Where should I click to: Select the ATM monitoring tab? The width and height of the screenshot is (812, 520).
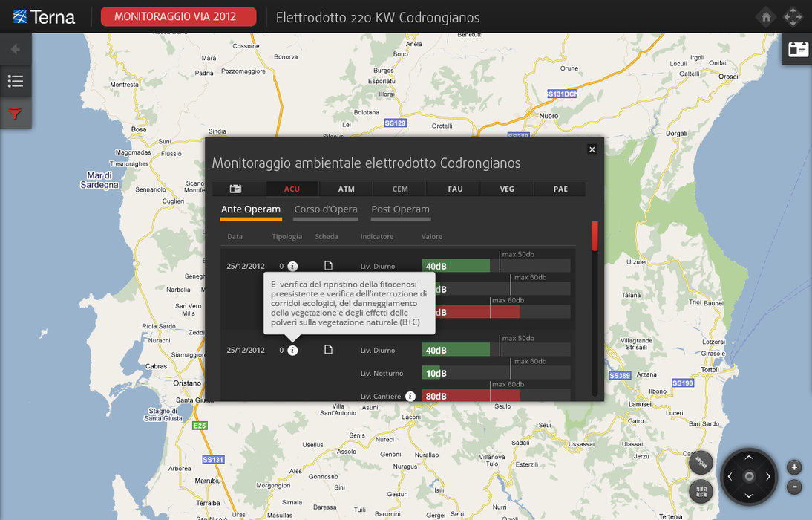pos(346,189)
